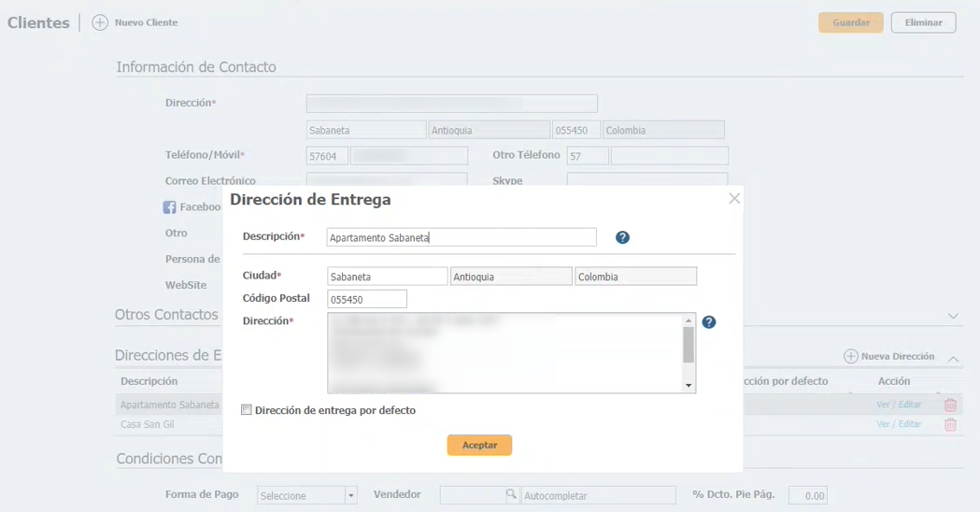
Task: Click the Eliminar button
Action: 923,22
